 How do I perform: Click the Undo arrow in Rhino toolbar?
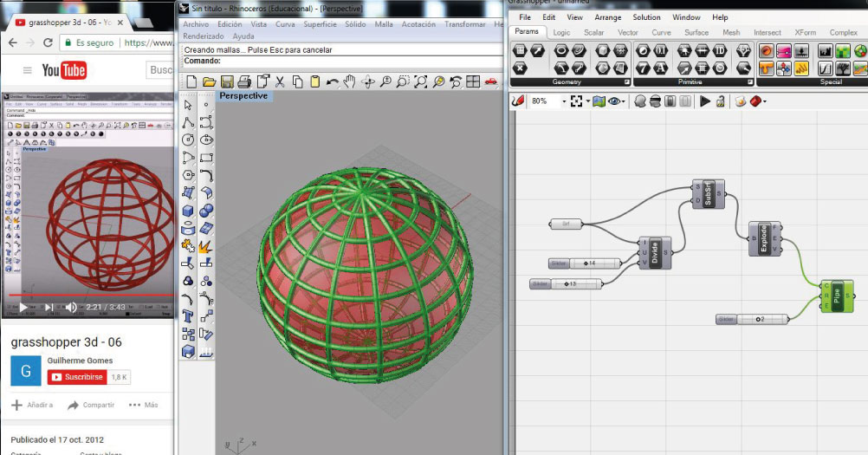pos(332,82)
